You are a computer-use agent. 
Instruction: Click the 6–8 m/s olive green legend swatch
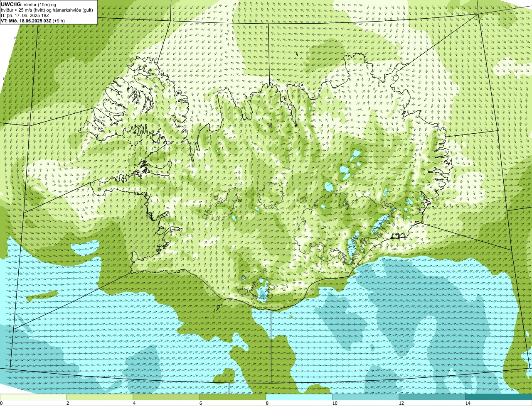pos(233,397)
